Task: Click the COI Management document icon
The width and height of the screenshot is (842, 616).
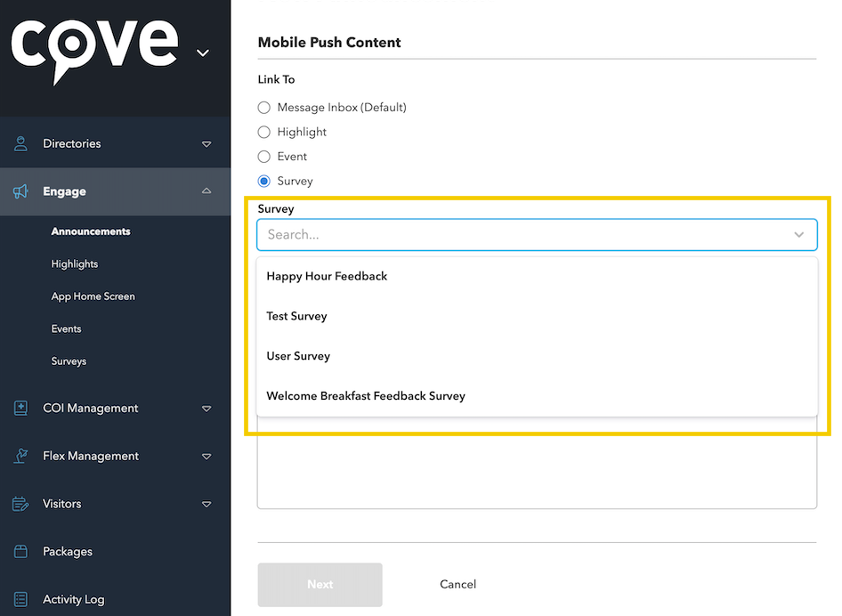Action: click(x=20, y=409)
